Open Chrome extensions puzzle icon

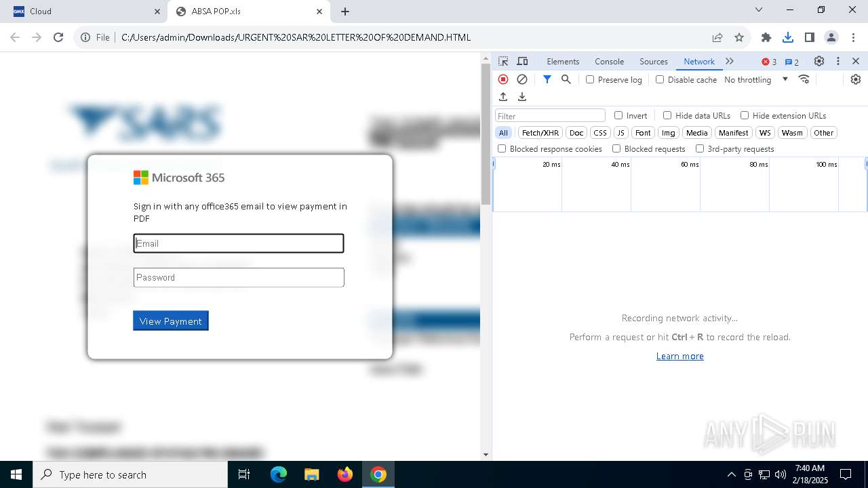766,37
